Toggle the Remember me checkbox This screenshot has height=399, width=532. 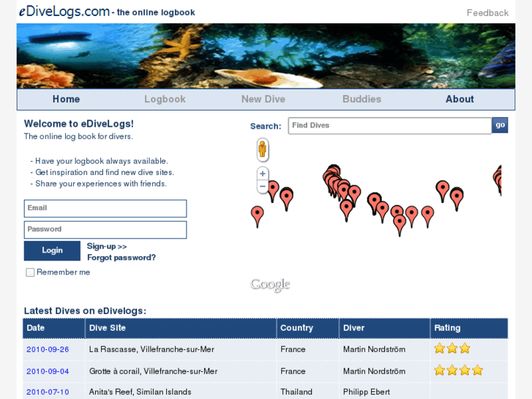tap(30, 272)
